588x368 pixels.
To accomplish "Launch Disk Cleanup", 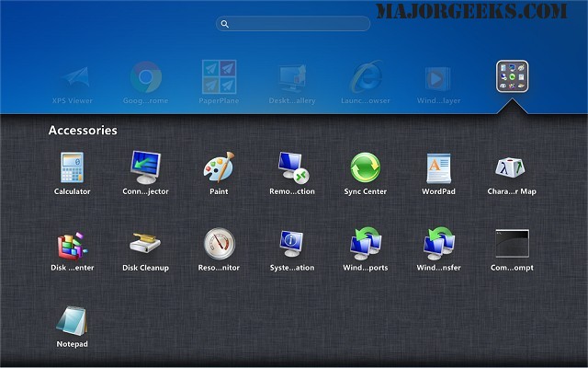I will 145,243.
